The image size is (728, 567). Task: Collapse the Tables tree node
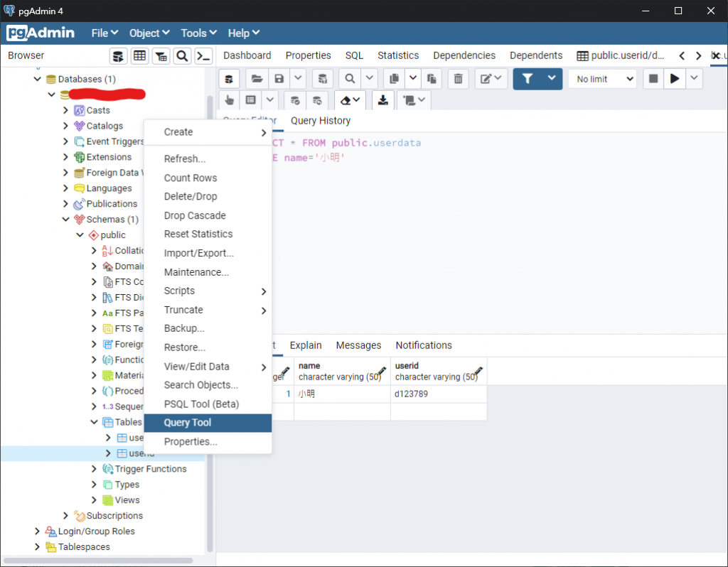point(95,422)
